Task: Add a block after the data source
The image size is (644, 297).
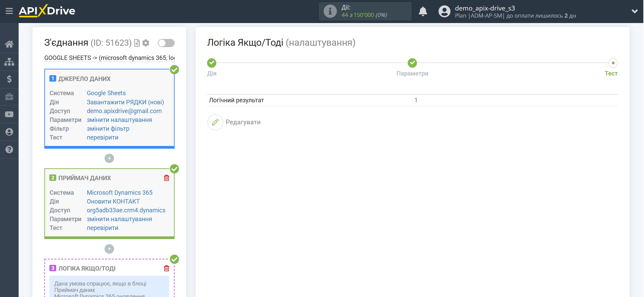Action: (x=109, y=158)
